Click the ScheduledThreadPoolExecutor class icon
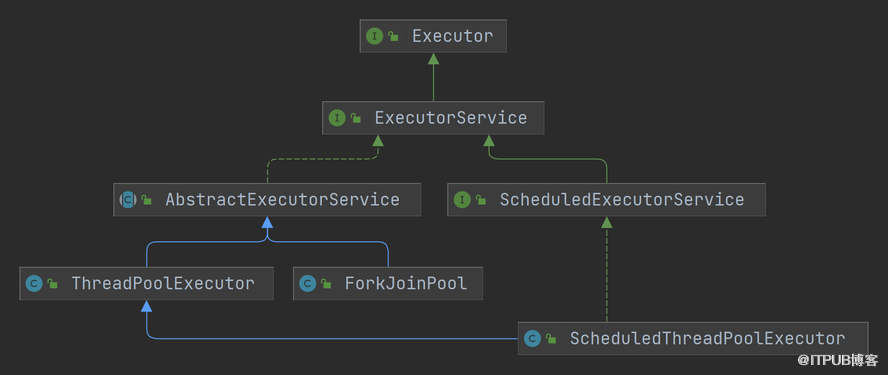Viewport: 888px width, 375px height. pos(532,339)
